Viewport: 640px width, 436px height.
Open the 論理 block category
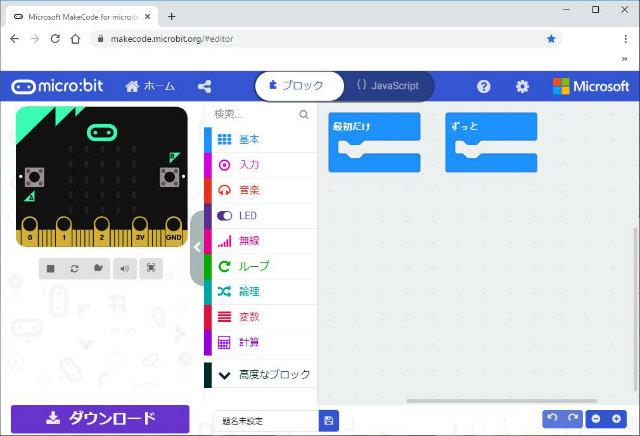point(260,291)
